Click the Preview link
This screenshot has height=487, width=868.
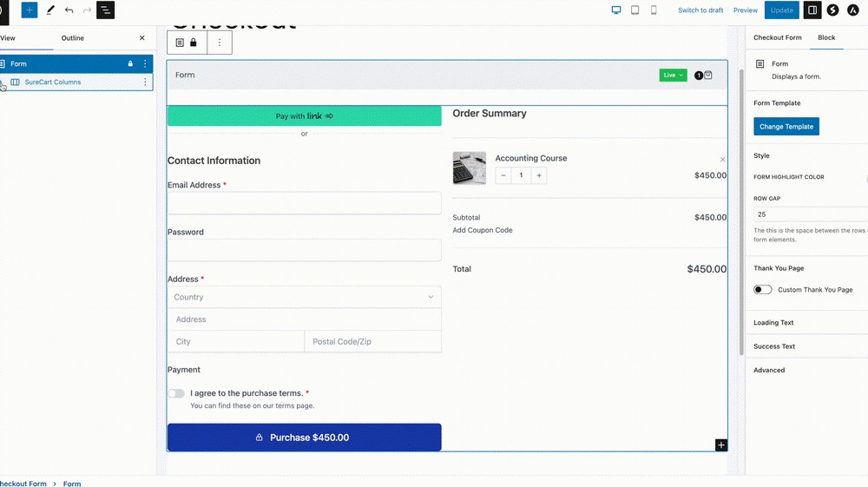pos(745,10)
